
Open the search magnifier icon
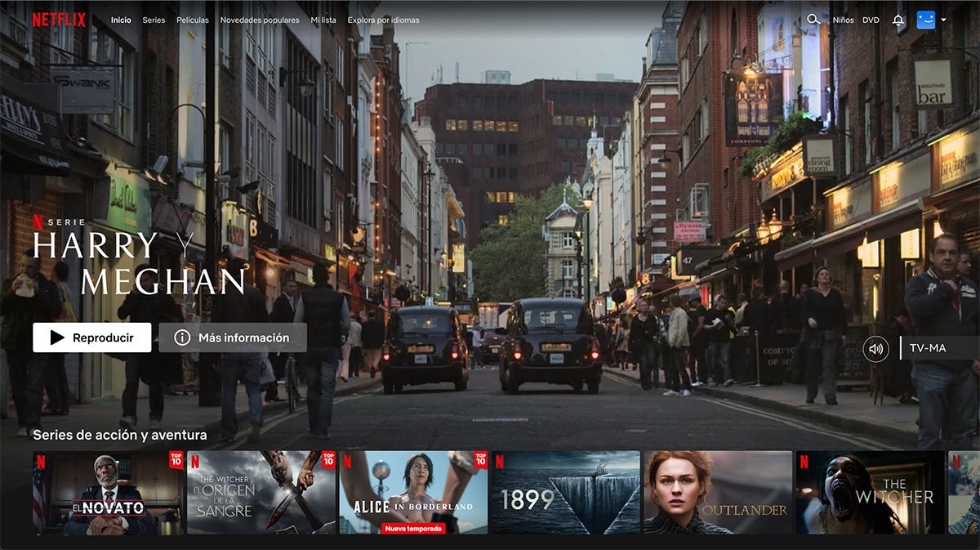[813, 20]
